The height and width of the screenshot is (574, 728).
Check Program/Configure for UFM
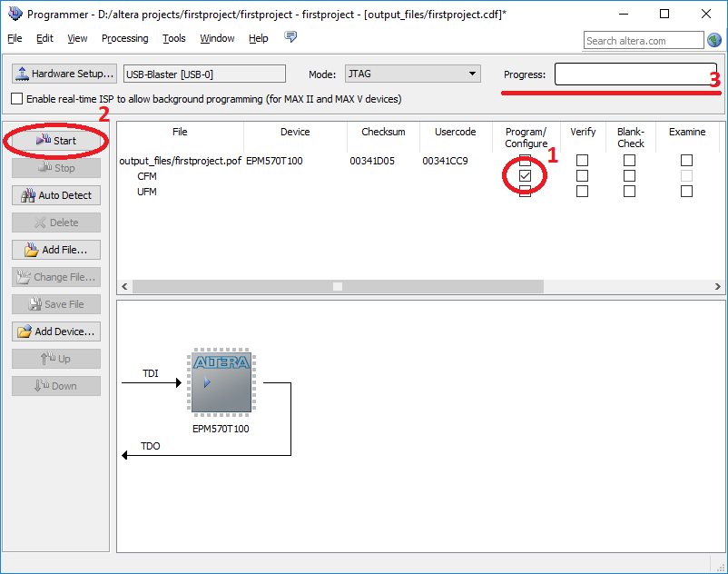pos(525,192)
